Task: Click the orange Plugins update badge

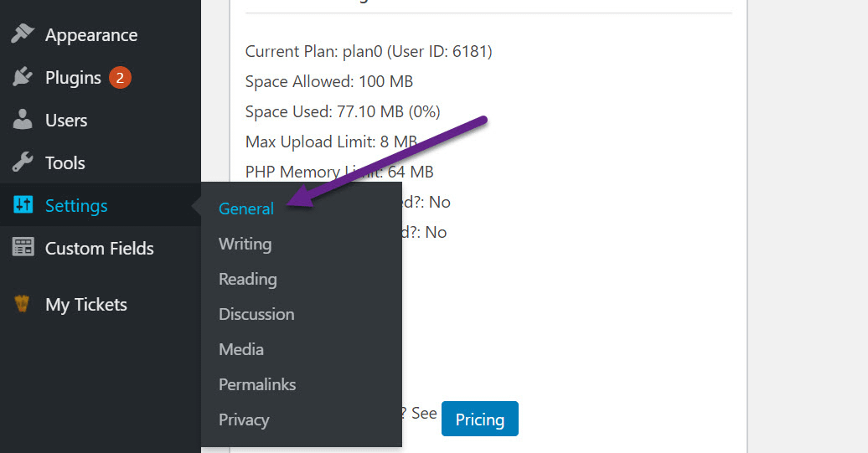Action: click(120, 77)
